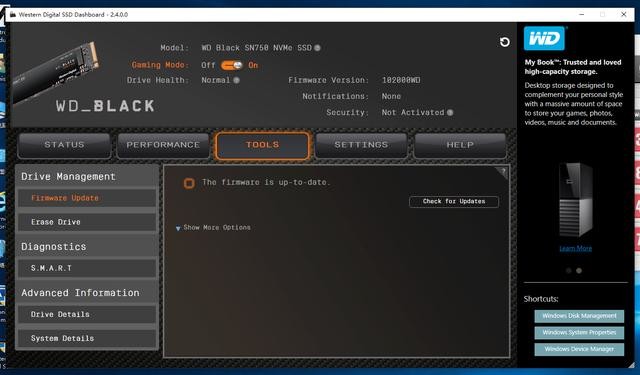
Task: Toggle the Gaming Mode switch
Action: tap(231, 65)
